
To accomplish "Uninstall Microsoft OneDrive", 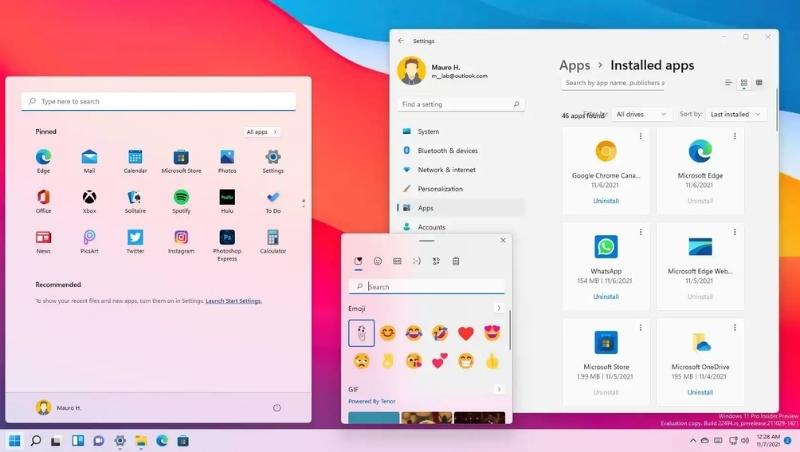I will pyautogui.click(x=700, y=393).
